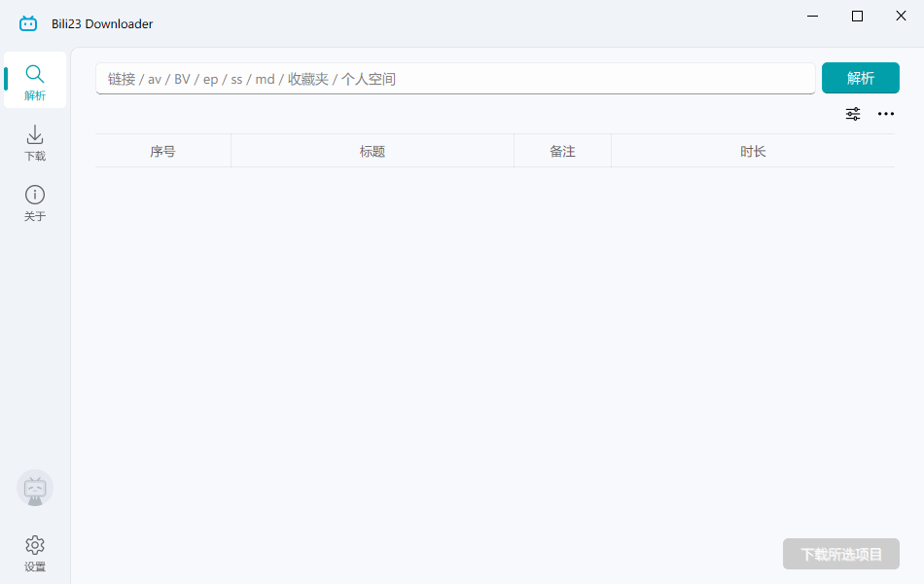Close the Bili23 Downloader window
The image size is (924, 584).
coord(900,16)
